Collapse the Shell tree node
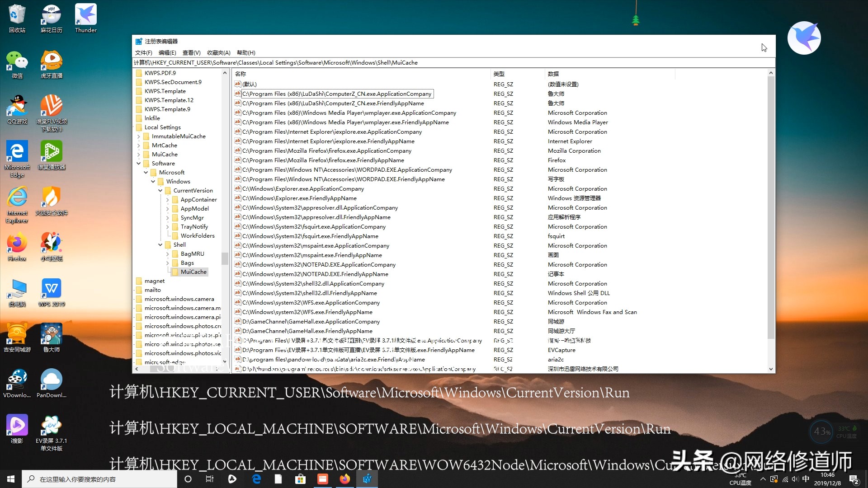Screen dimensions: 868x488 pyautogui.click(x=160, y=244)
